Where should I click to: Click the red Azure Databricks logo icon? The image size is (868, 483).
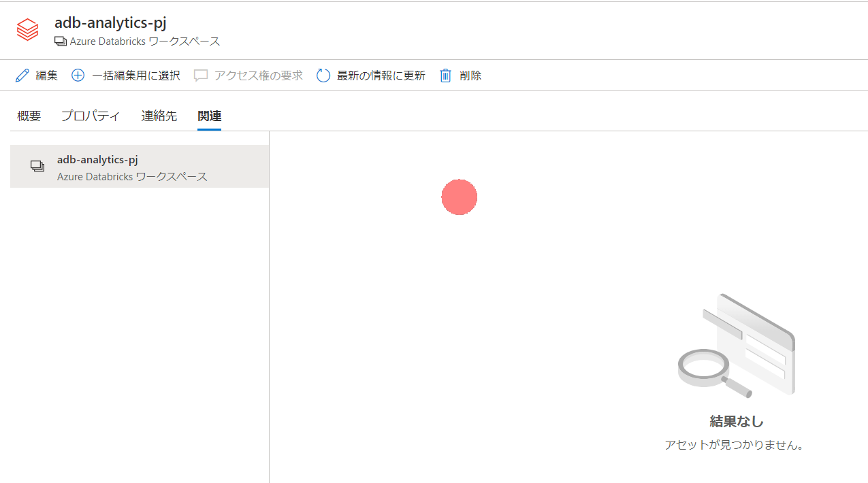(27, 29)
